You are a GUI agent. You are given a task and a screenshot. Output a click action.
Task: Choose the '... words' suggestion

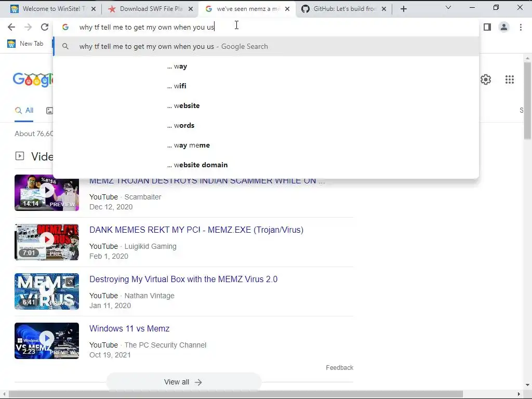pyautogui.click(x=267, y=126)
